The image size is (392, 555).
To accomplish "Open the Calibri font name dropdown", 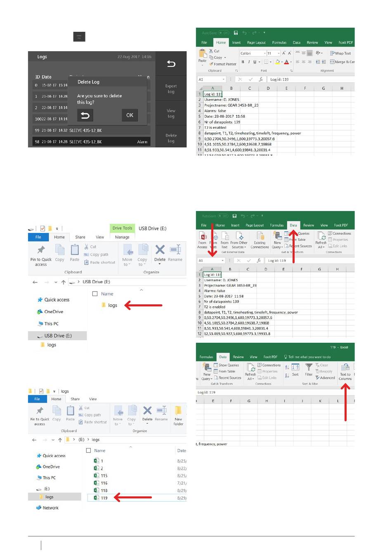I will tap(264, 53).
